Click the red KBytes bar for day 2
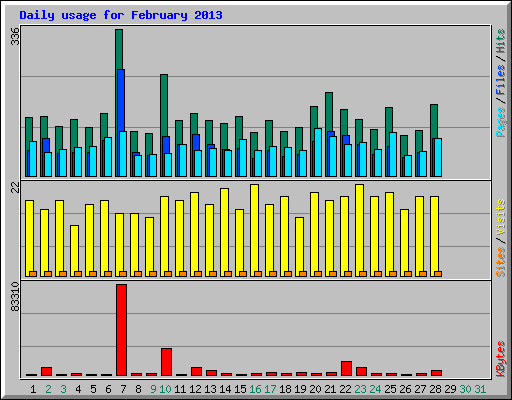 pyautogui.click(x=46, y=371)
